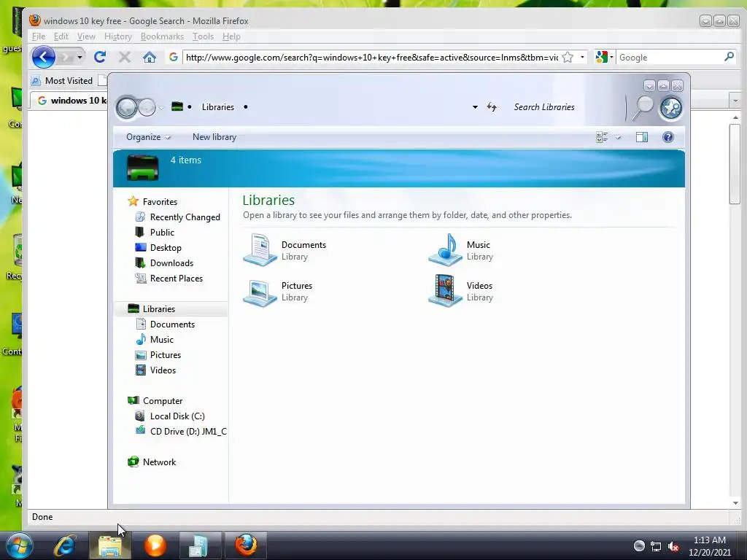Go to Firefox home page
Viewport: 747px width, 560px height.
coord(150,58)
